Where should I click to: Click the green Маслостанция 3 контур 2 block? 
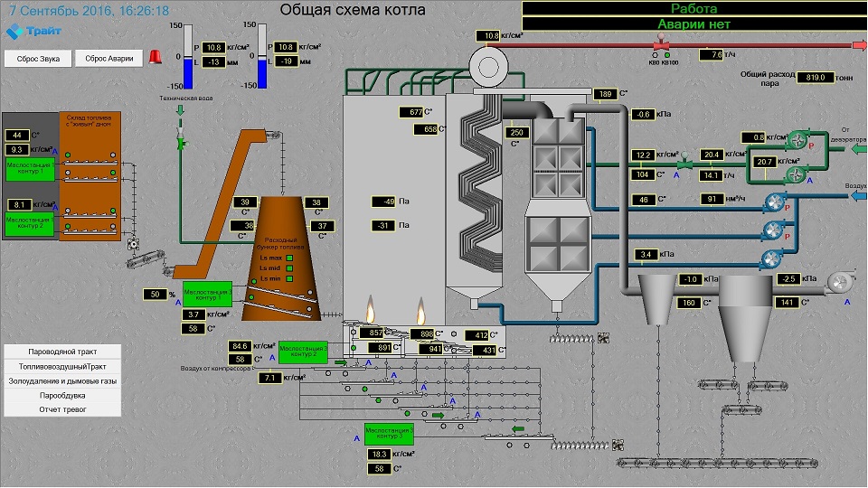pos(303,352)
